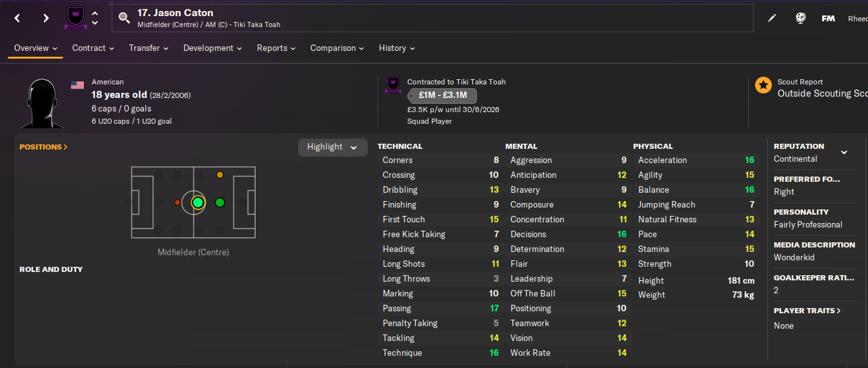
Task: Open the Player Traits section link
Action: [x=807, y=311]
